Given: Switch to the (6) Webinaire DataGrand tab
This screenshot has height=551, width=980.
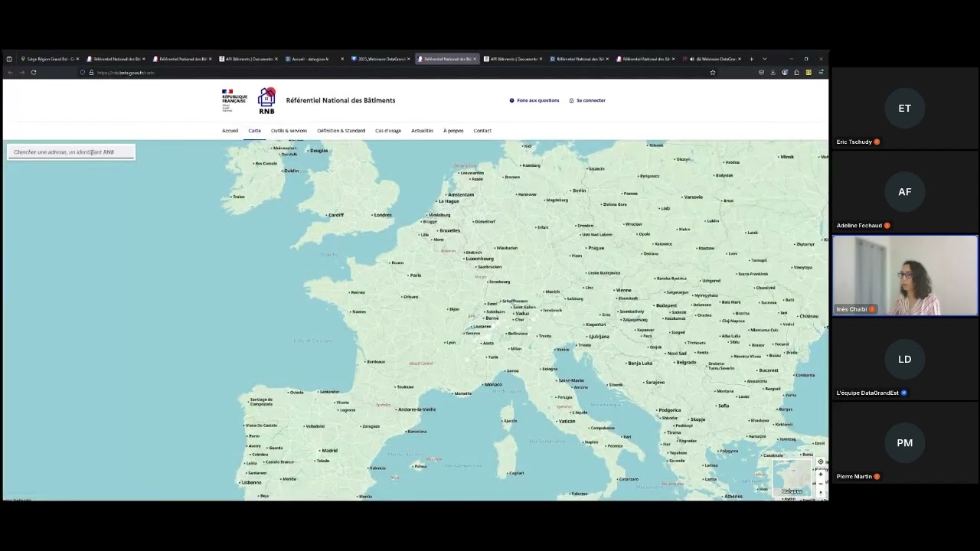Looking at the screenshot, I should (712, 59).
